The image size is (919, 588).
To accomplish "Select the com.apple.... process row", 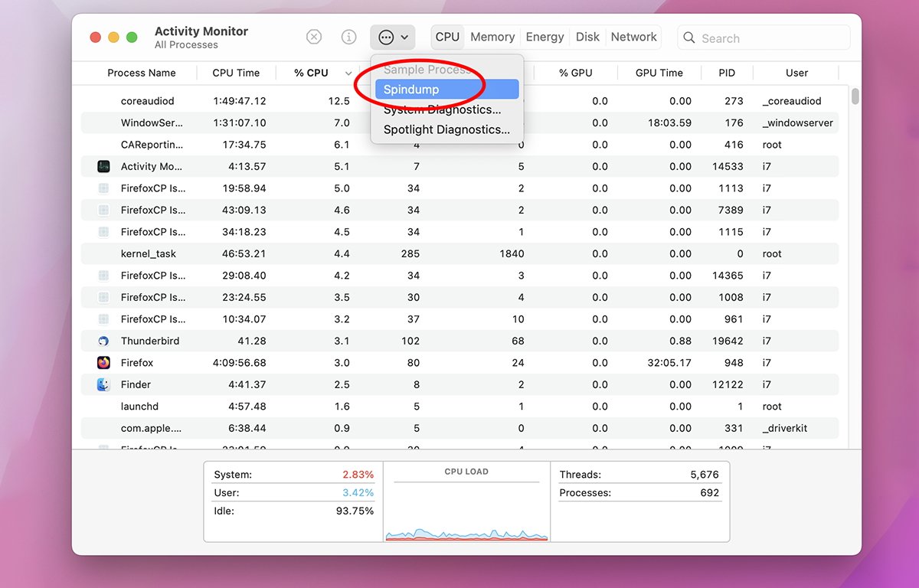I will pos(459,428).
